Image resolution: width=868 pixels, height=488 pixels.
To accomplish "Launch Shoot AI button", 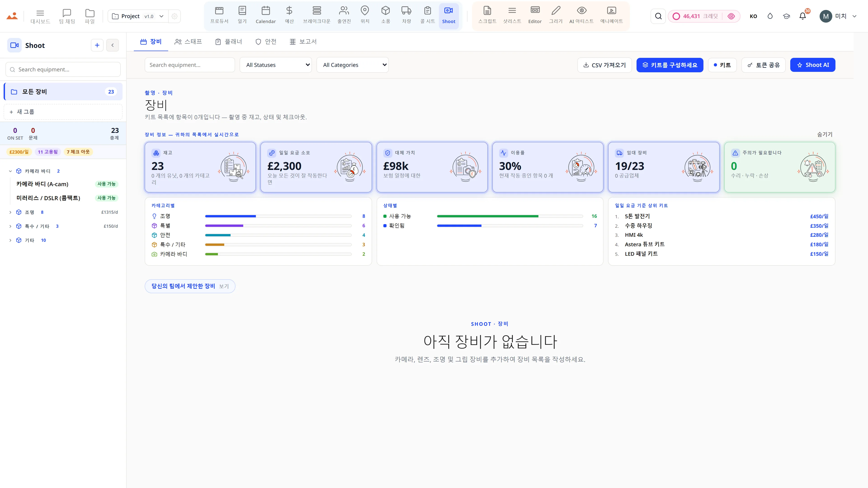I will (812, 65).
